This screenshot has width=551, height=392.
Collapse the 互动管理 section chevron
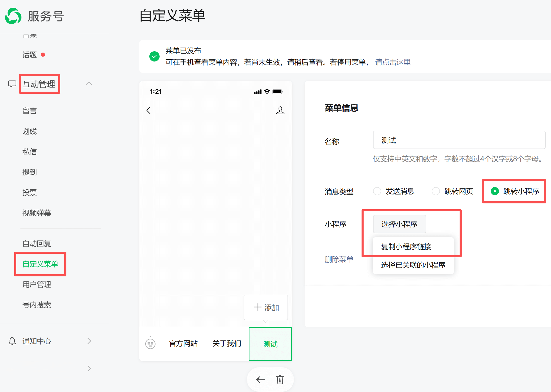coord(89,83)
